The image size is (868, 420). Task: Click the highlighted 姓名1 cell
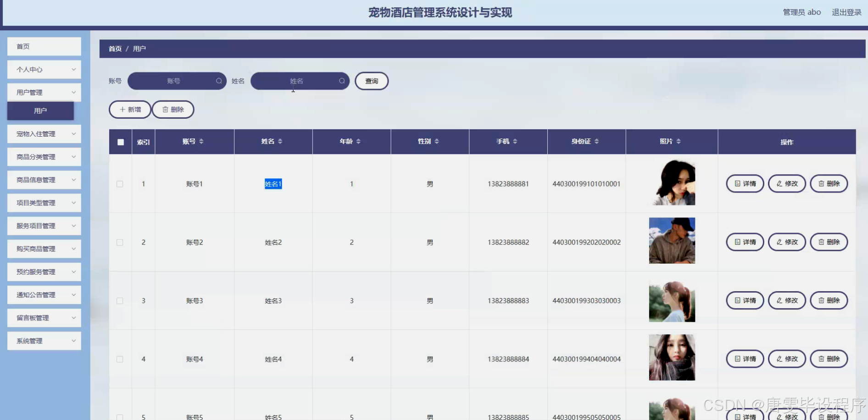tap(273, 184)
